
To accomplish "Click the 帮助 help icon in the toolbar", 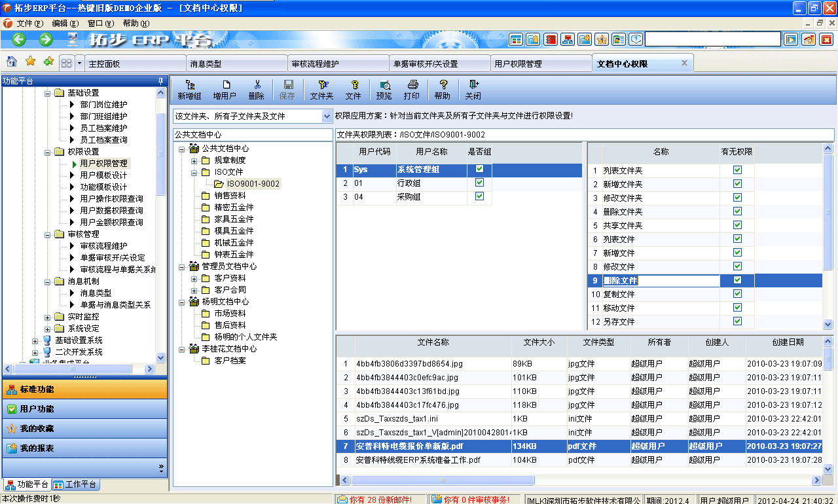I will pos(443,90).
